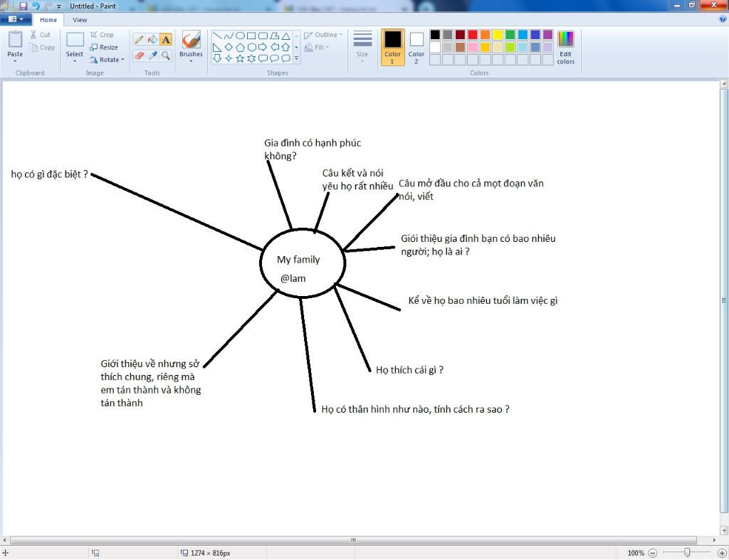Activate the Color 1 foreground swatch

392,47
